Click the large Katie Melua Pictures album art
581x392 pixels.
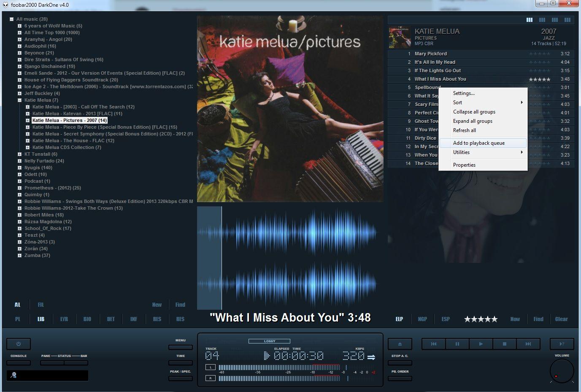(290, 109)
